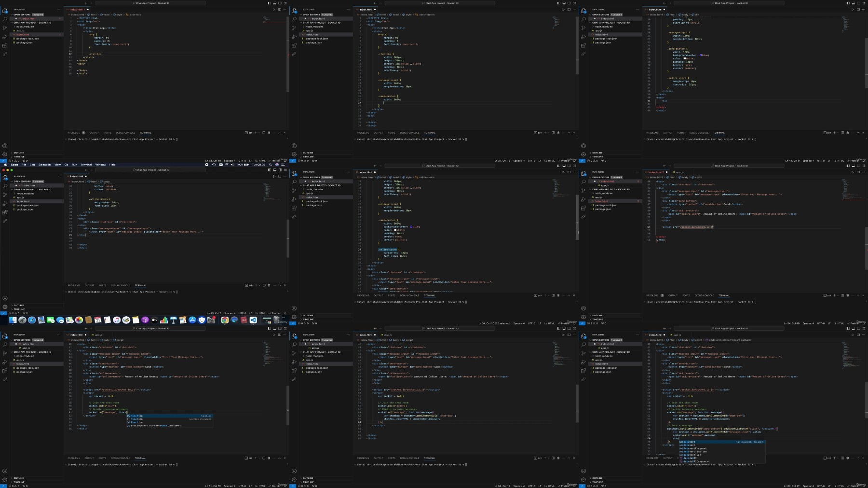Kill terminal via trash icon in window under macOS menu bar
The image size is (868, 488).
pos(269,285)
